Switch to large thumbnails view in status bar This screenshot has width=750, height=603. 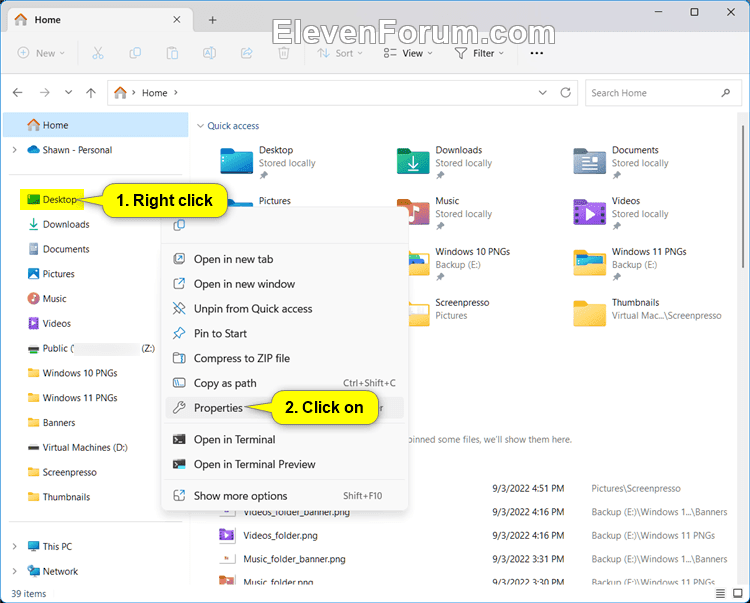pos(738,593)
